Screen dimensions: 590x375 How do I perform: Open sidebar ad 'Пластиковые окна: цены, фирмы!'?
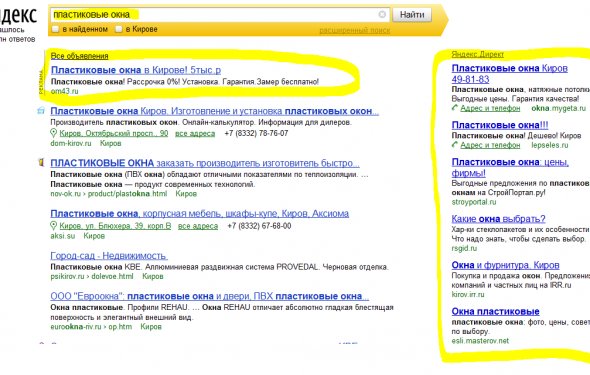510,167
